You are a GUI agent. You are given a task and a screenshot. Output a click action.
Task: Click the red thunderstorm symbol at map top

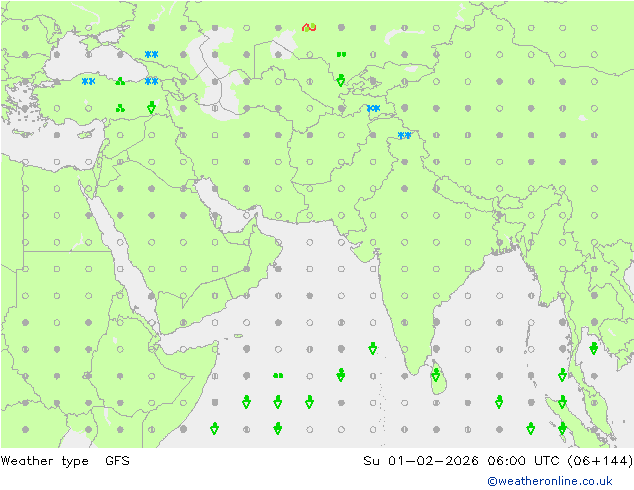(x=309, y=27)
